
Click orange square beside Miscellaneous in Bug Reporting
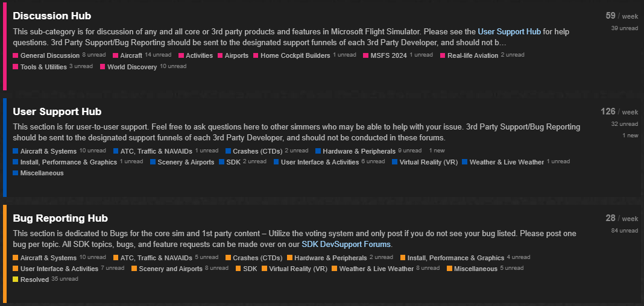click(449, 269)
